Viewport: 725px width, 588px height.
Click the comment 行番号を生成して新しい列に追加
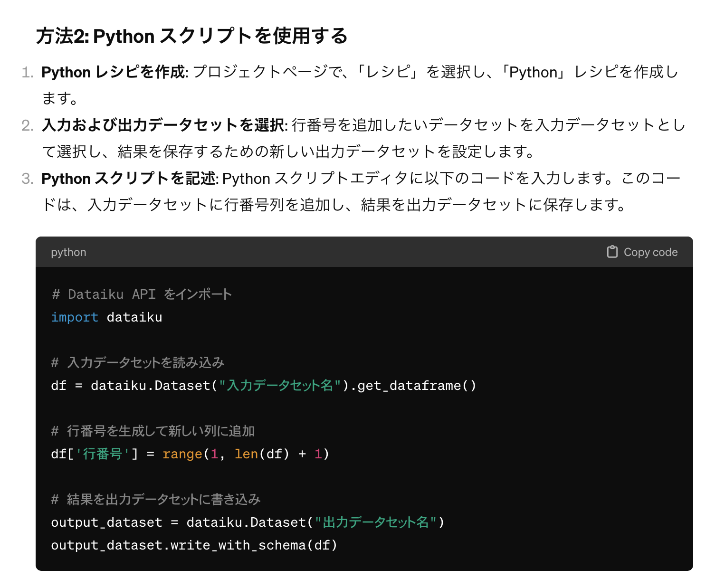(x=153, y=431)
